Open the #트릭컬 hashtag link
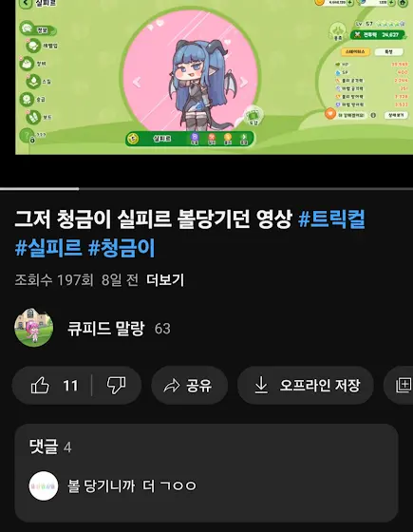 [331, 219]
